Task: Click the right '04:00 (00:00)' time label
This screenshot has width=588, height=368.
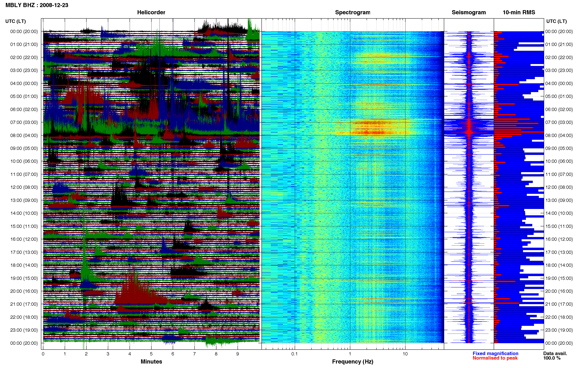Action: click(559, 83)
